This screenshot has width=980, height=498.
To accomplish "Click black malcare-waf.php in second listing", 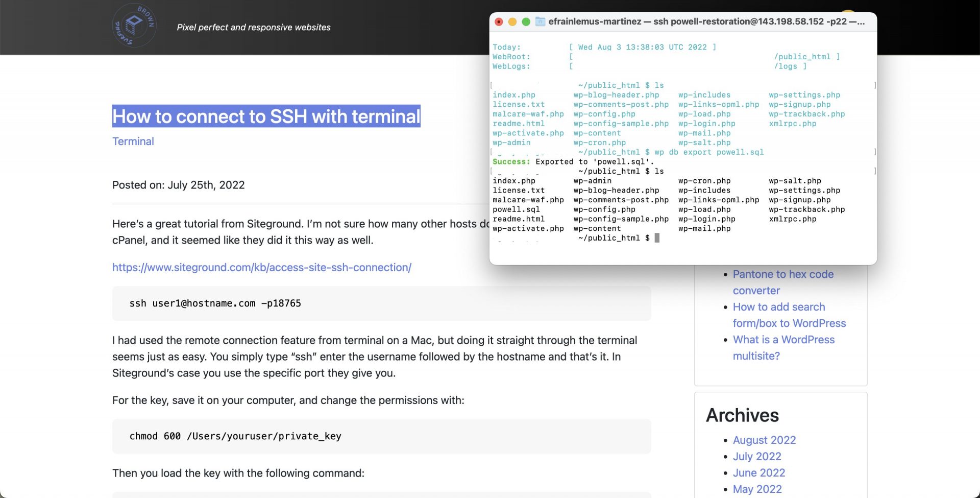I will tap(528, 200).
